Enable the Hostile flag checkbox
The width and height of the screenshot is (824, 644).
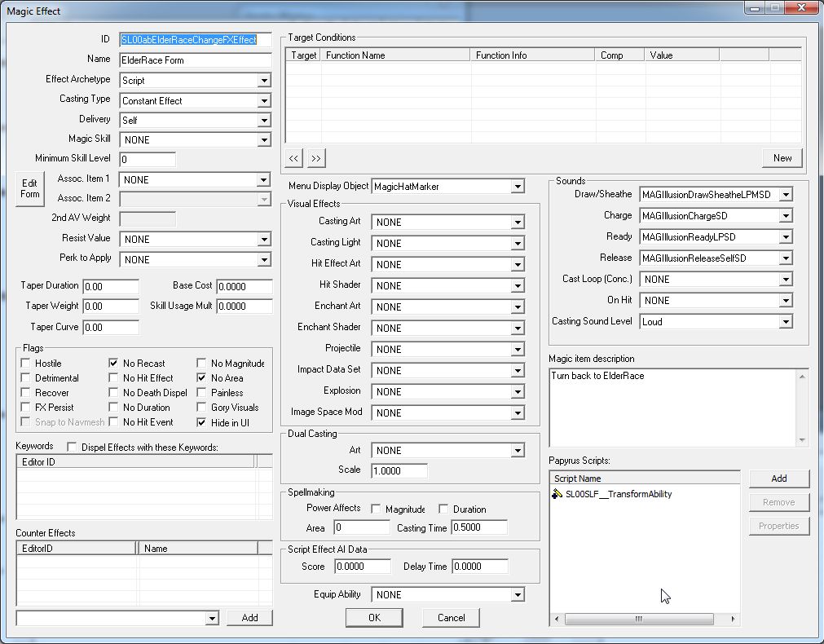tap(26, 364)
